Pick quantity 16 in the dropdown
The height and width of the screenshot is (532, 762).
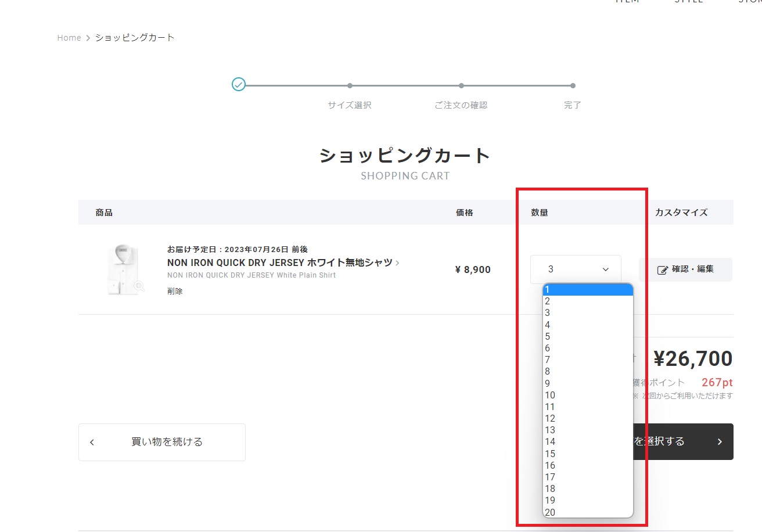588,465
